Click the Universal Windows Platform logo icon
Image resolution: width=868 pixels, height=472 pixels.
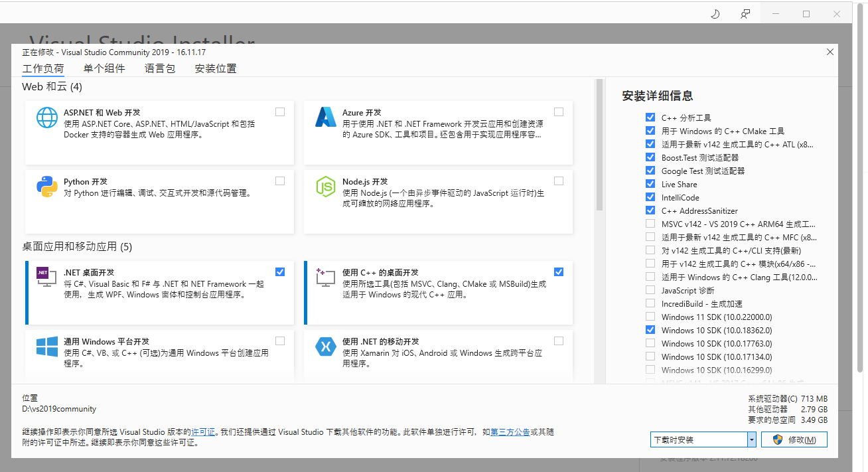pos(47,347)
